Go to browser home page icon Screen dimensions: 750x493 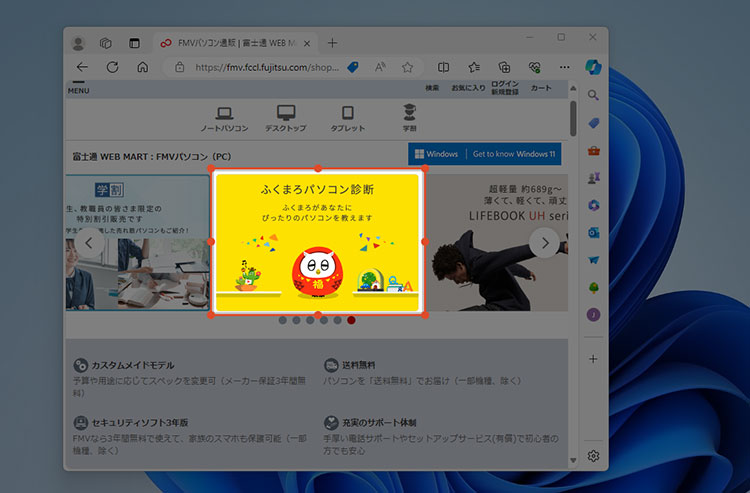[x=143, y=67]
